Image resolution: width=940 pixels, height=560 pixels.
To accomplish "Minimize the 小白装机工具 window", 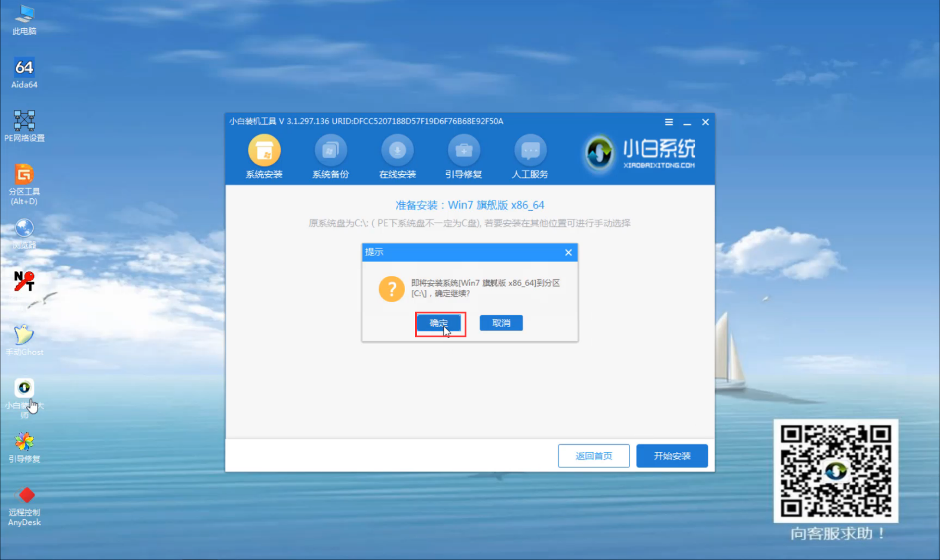I will pyautogui.click(x=687, y=122).
